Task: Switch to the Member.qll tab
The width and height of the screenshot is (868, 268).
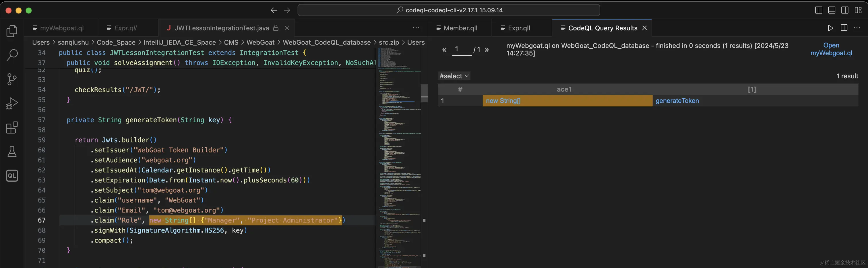Action: pyautogui.click(x=460, y=28)
